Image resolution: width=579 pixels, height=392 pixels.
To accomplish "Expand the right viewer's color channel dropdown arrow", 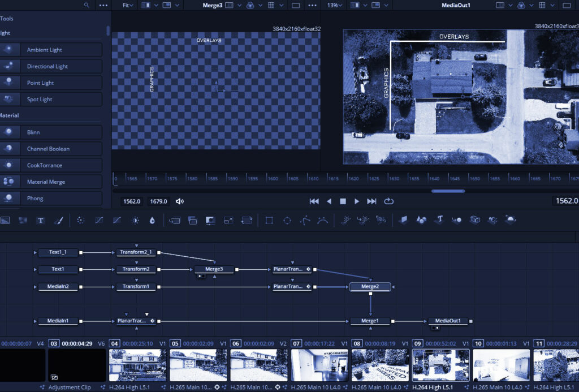I will (532, 5).
